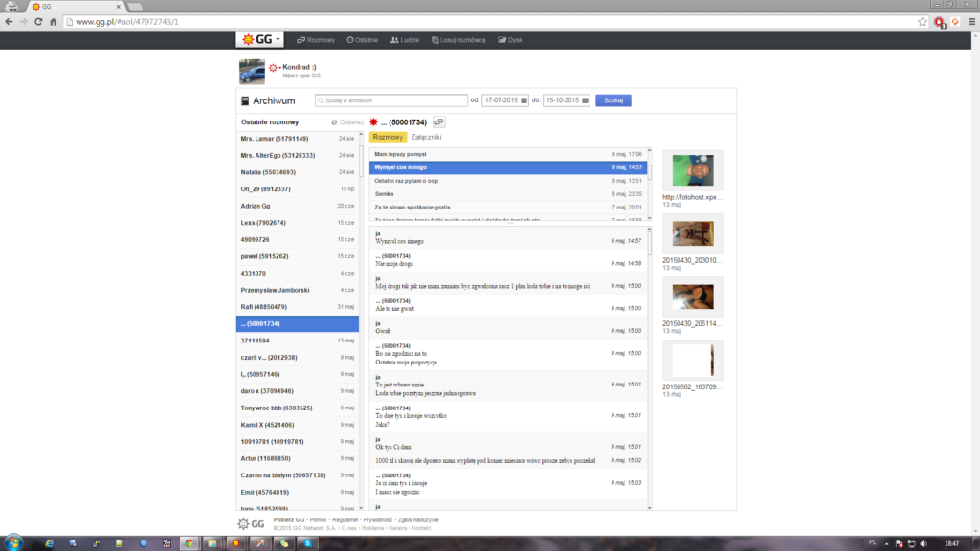The width and height of the screenshot is (980, 551).
Task: Select contact Emir (45764819)
Action: (298, 493)
